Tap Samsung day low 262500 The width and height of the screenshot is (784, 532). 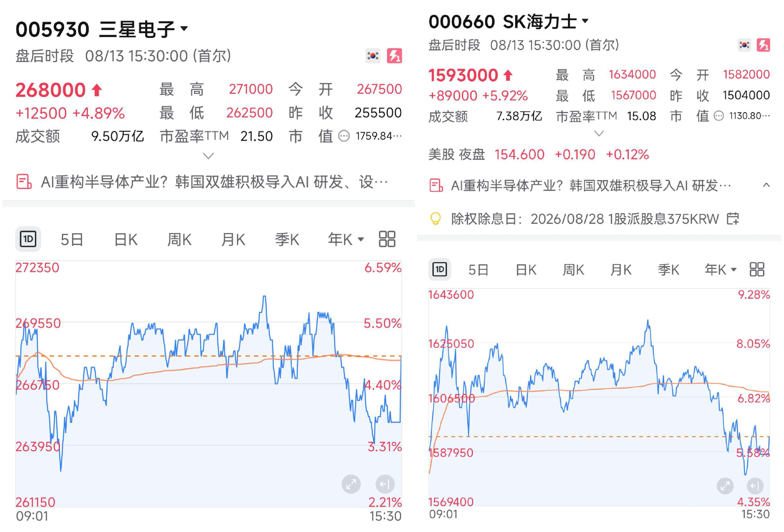click(x=250, y=113)
